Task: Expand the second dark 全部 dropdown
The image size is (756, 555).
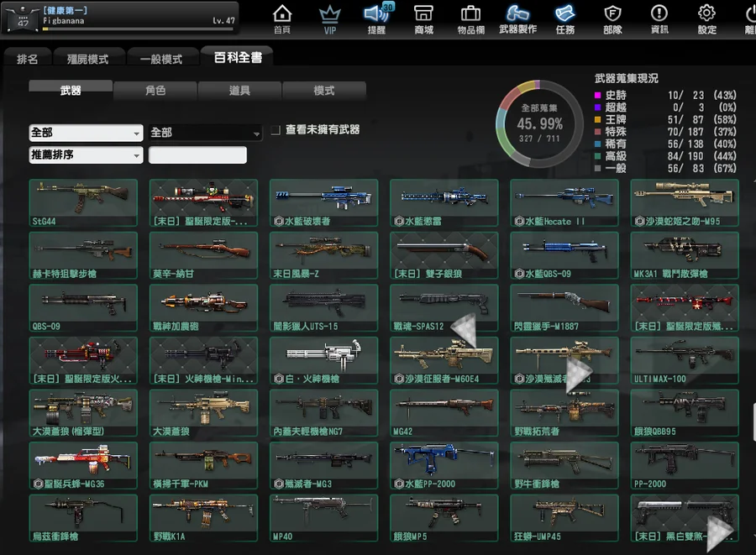Action: 206,133
